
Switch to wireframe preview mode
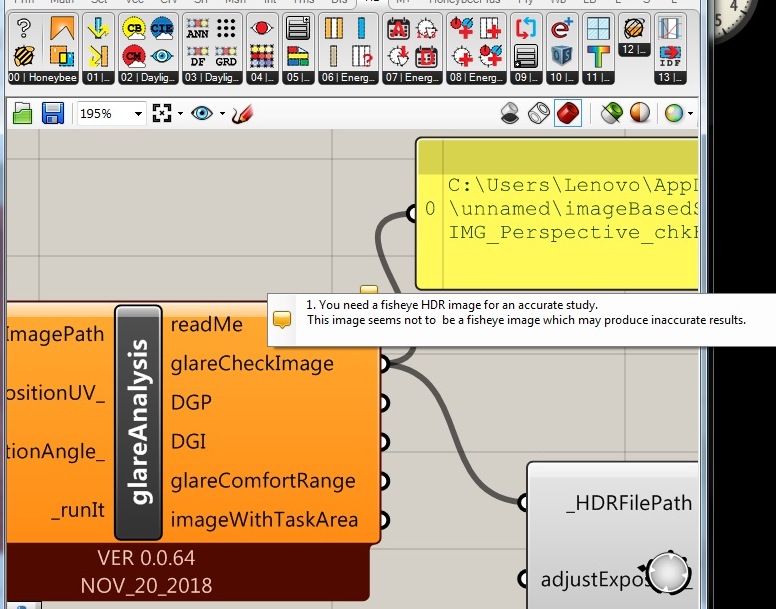pyautogui.click(x=538, y=113)
